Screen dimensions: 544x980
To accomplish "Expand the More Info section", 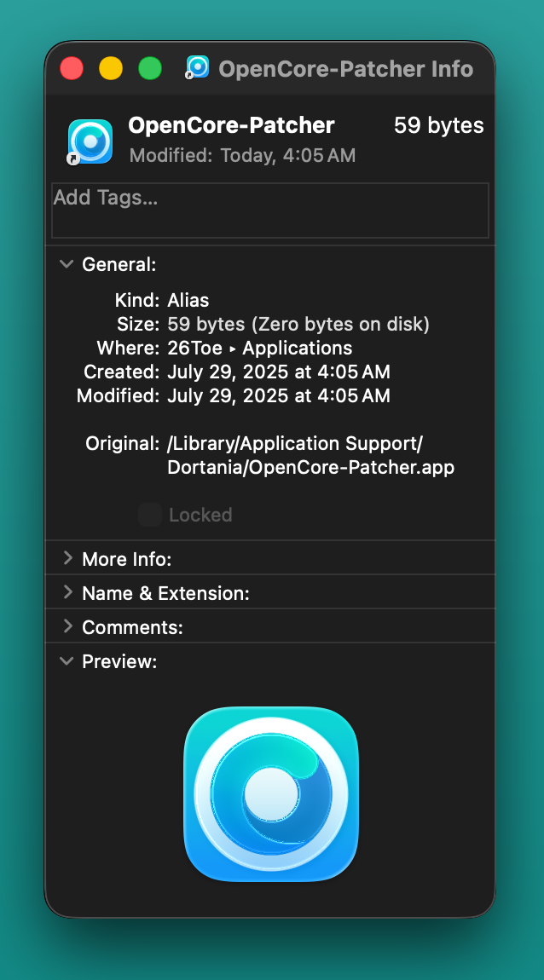I will coord(67,558).
